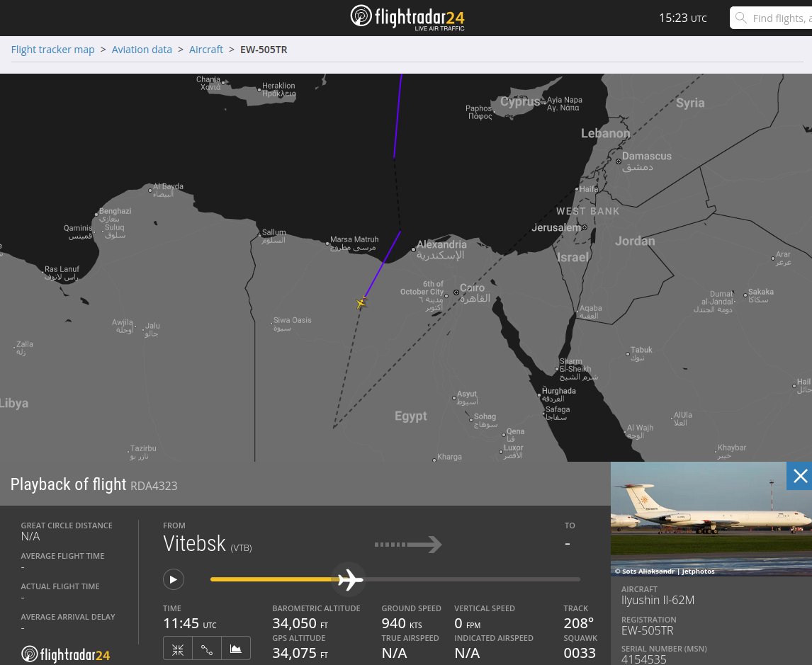The image size is (812, 665).
Task: Click the 15:23 UTC clock
Action: point(682,18)
